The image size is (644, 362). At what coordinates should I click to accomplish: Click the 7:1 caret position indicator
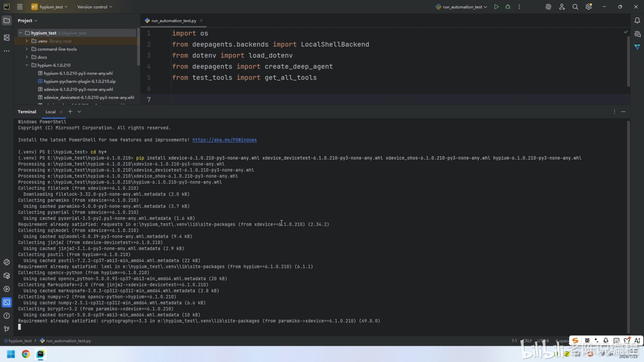pos(514,341)
